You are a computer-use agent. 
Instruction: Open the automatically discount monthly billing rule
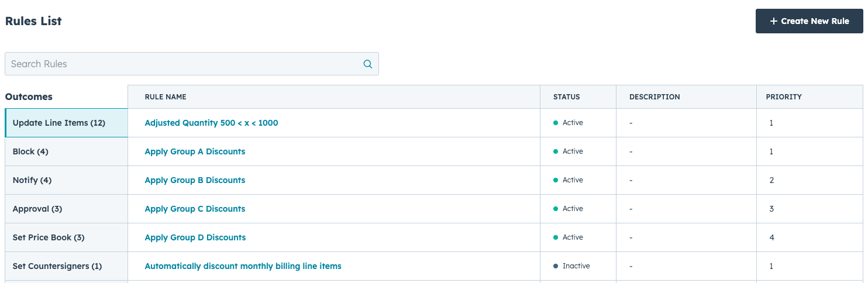[243, 266]
